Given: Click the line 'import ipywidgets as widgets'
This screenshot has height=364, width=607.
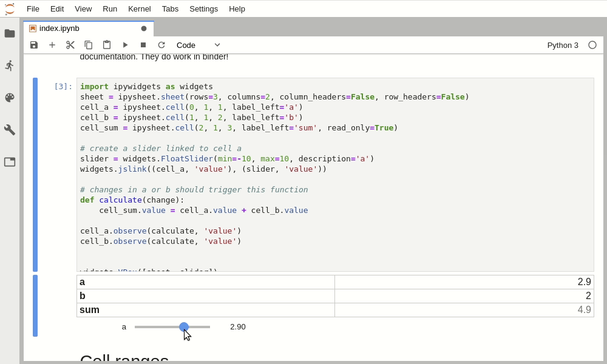Looking at the screenshot, I should pos(146,87).
